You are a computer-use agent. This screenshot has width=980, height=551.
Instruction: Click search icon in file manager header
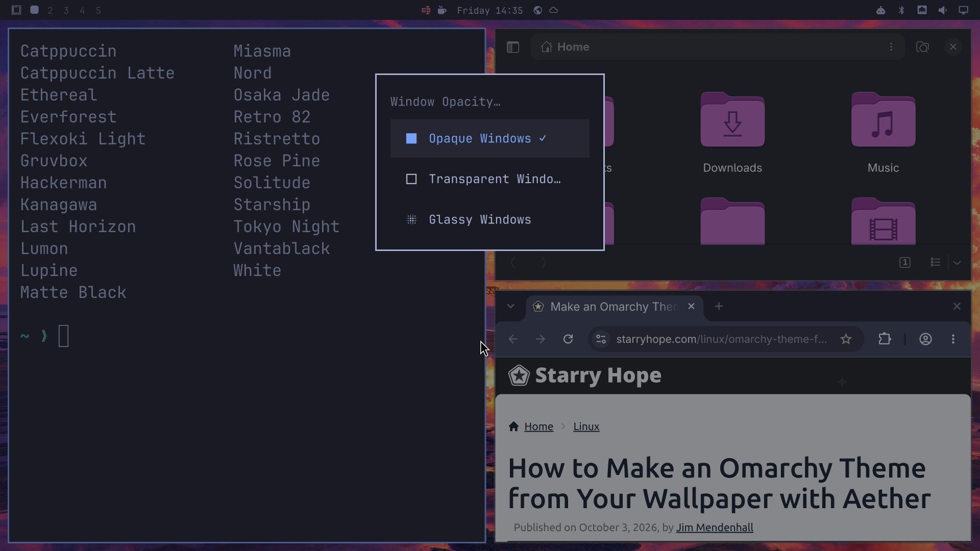[x=922, y=47]
